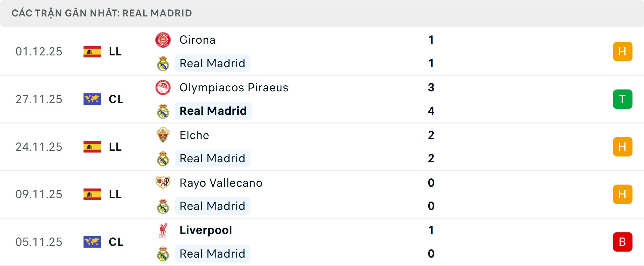Click the date 09.11.25
This screenshot has width=644, height=266.
pos(39,194)
